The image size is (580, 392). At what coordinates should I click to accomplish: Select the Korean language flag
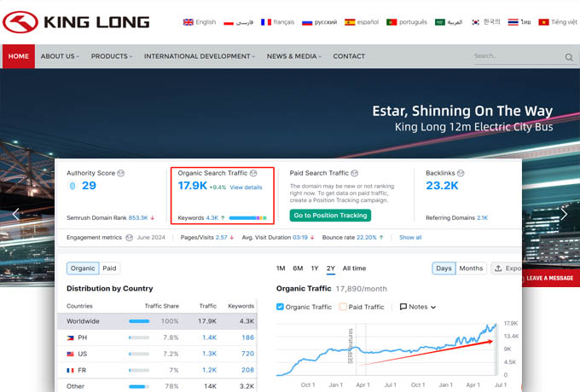476,22
